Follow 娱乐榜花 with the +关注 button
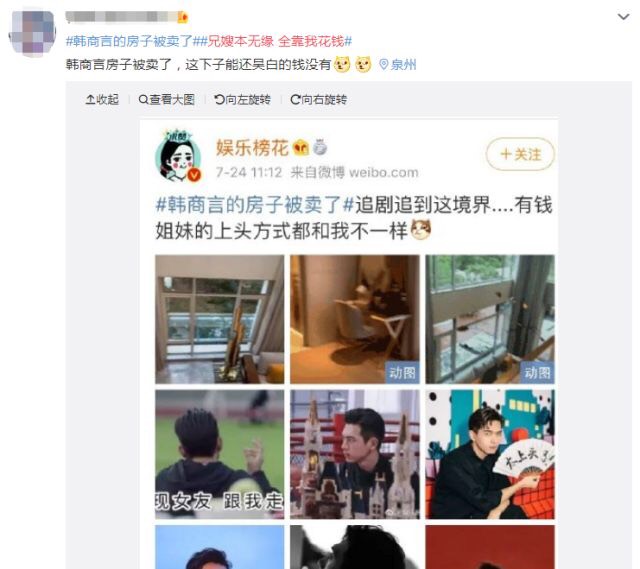Image resolution: width=640 pixels, height=569 pixels. [x=520, y=154]
